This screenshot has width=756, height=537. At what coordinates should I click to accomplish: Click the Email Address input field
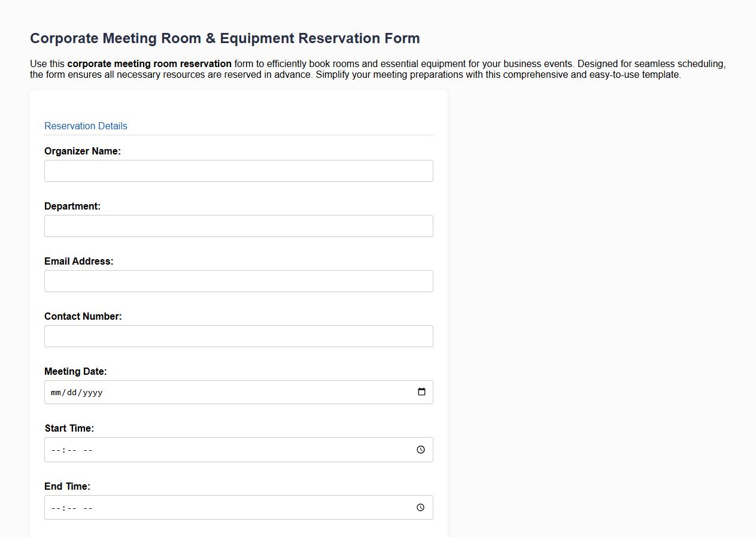click(238, 281)
